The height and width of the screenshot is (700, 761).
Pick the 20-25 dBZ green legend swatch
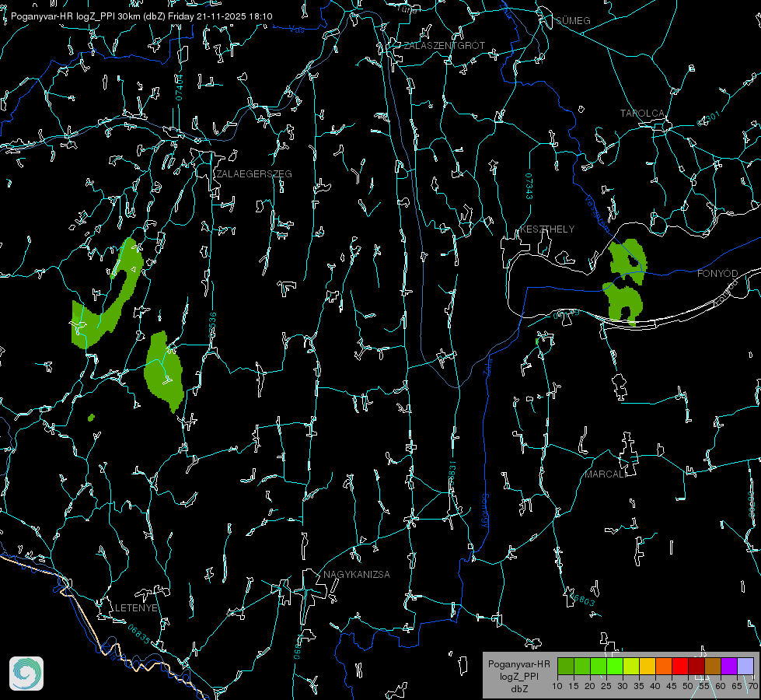click(x=599, y=666)
